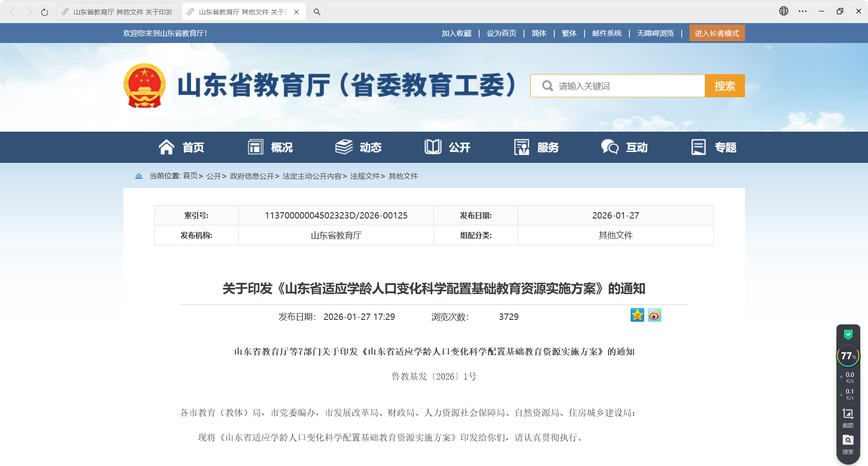Switch to 简体 Chinese
The height and width of the screenshot is (466, 868).
(x=539, y=33)
